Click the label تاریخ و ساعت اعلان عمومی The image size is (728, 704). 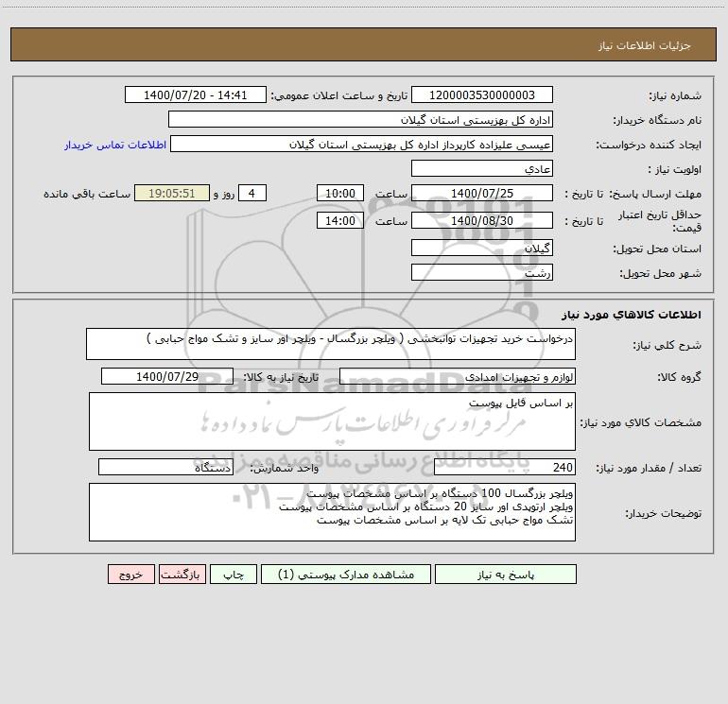click(338, 95)
